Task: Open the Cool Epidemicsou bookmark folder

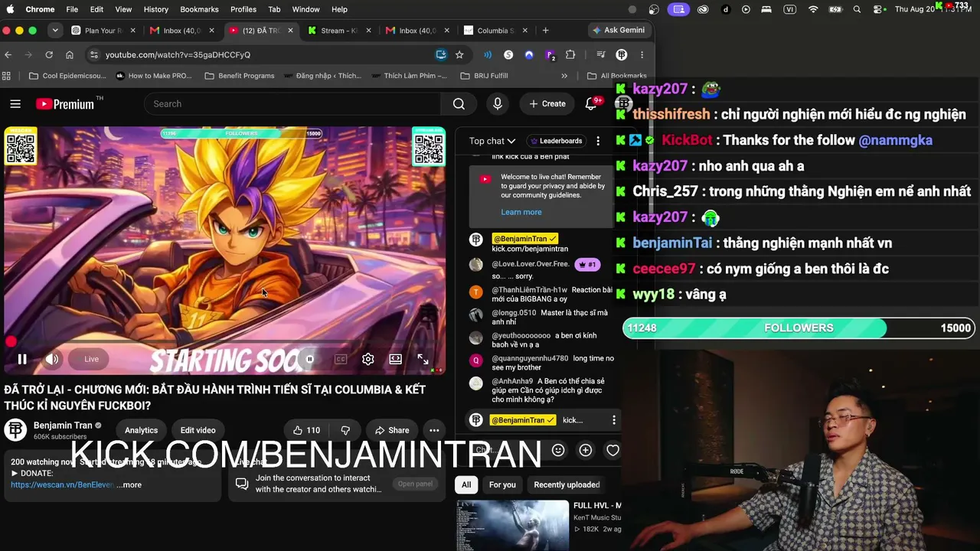Action: coord(67,76)
